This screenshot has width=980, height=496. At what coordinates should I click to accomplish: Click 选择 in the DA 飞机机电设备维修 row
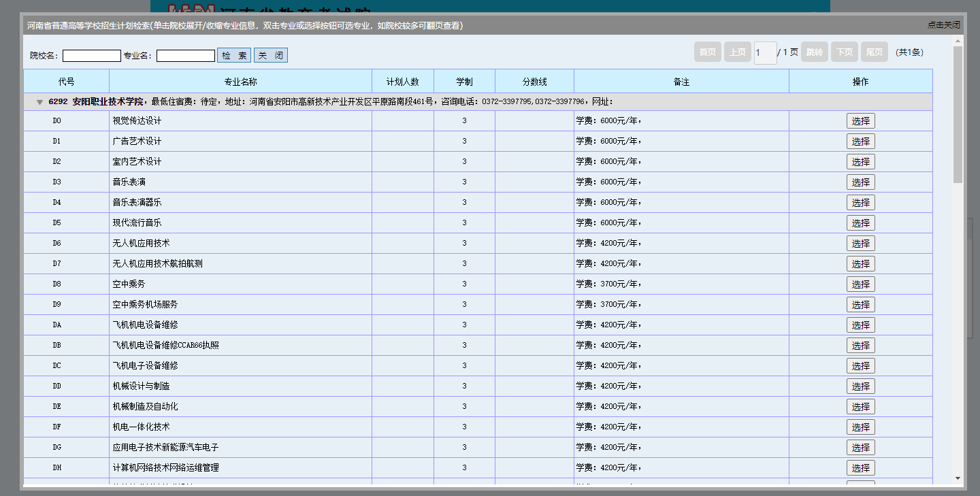coord(861,325)
